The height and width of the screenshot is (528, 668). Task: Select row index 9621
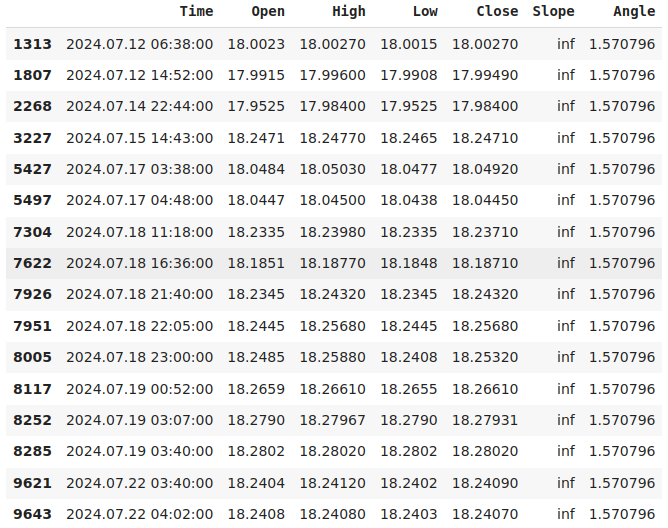[32, 483]
